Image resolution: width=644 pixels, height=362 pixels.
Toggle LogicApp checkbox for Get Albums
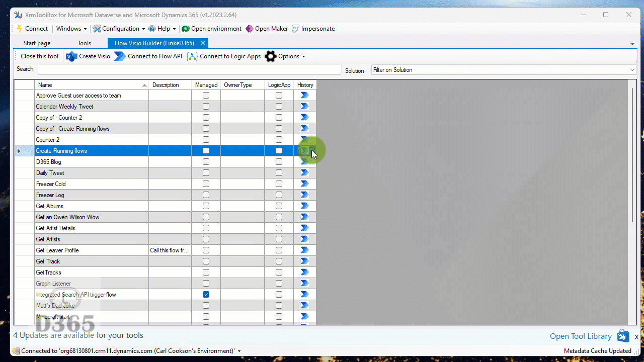[x=279, y=206]
